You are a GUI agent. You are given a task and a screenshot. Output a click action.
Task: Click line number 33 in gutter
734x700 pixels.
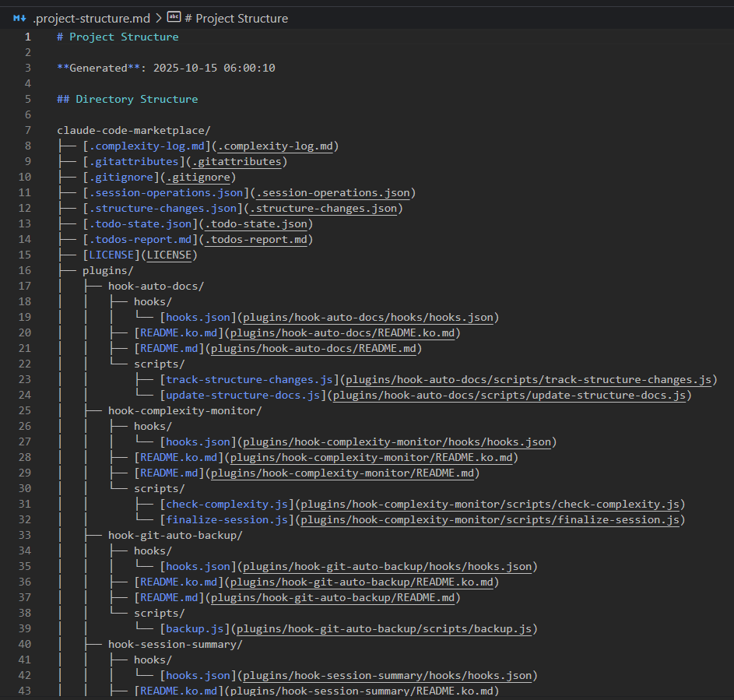(25, 535)
